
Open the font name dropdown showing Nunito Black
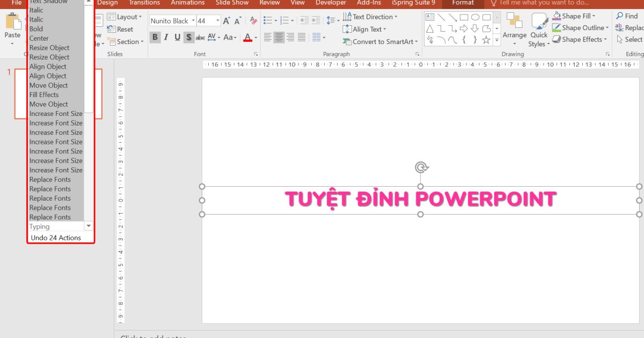(x=193, y=21)
